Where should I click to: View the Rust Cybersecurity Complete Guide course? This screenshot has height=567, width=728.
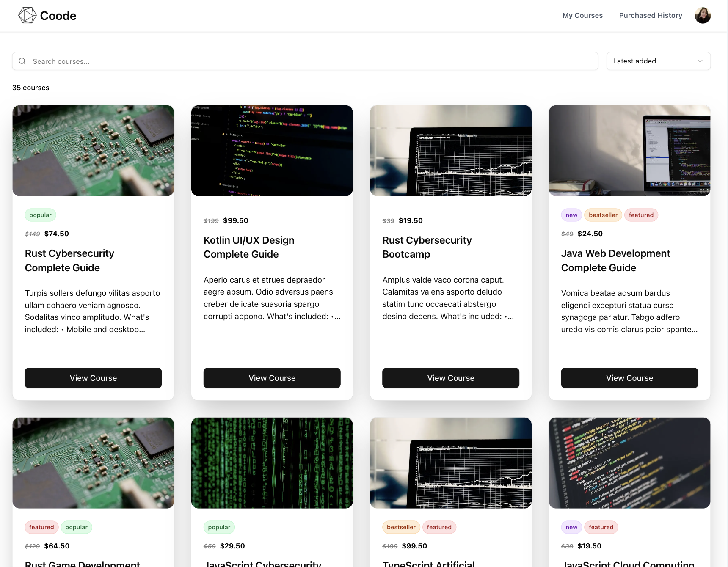click(93, 378)
